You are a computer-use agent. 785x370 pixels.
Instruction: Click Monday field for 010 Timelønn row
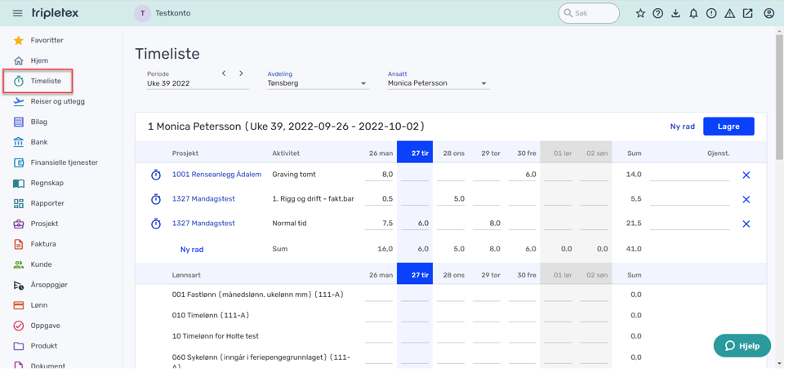379,315
